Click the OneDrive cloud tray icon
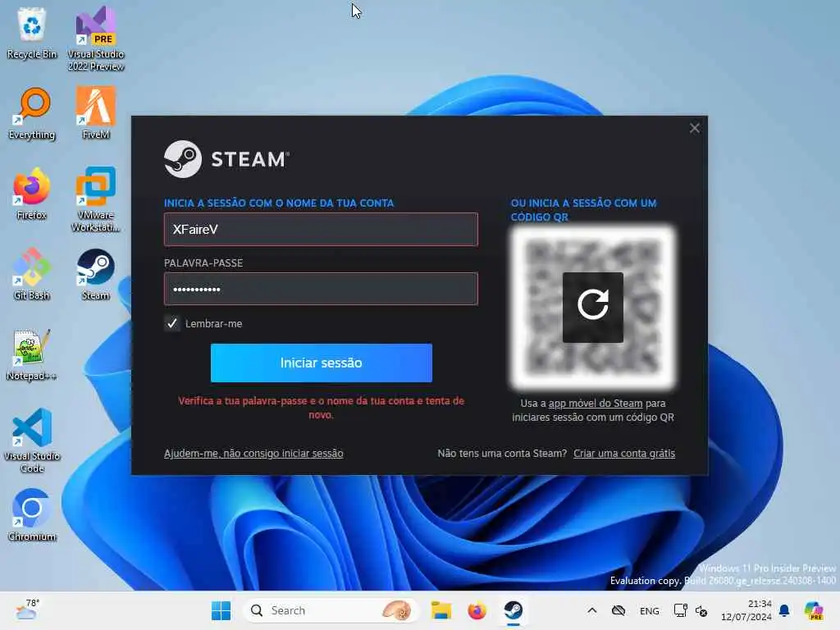 [x=619, y=610]
